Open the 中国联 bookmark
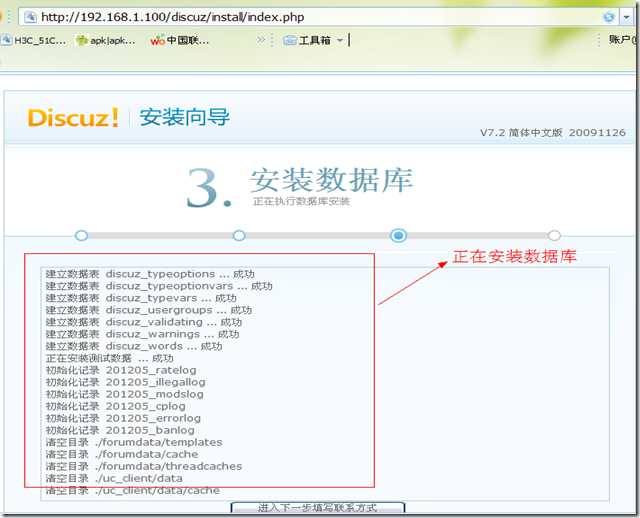640x518 pixels. pos(180,40)
